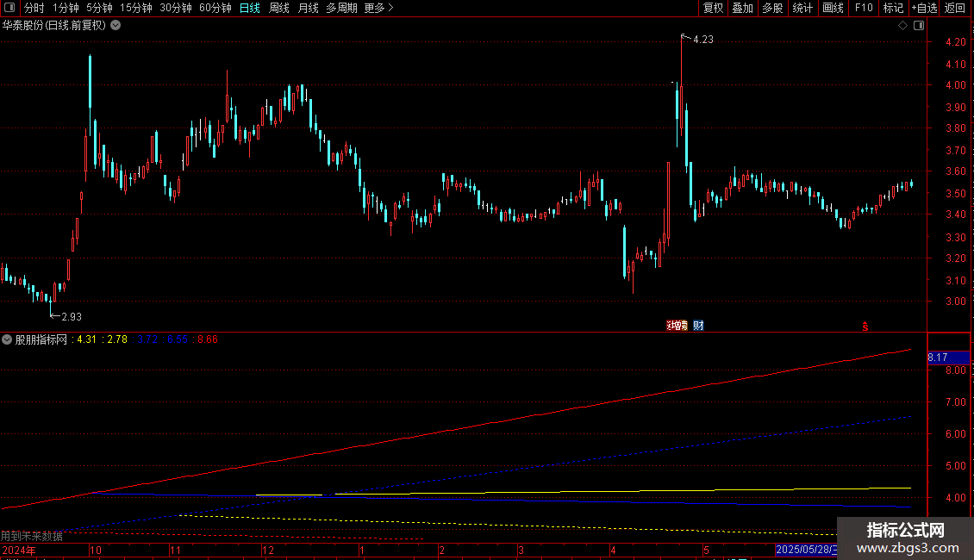Select the 15分钟 period
974x560 pixels.
(136, 8)
